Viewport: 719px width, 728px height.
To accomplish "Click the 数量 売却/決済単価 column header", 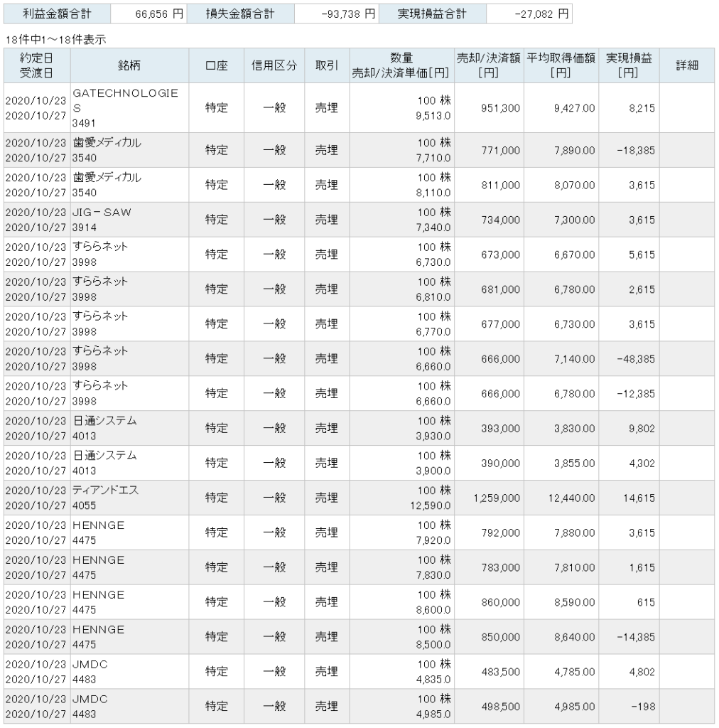I will [401, 65].
